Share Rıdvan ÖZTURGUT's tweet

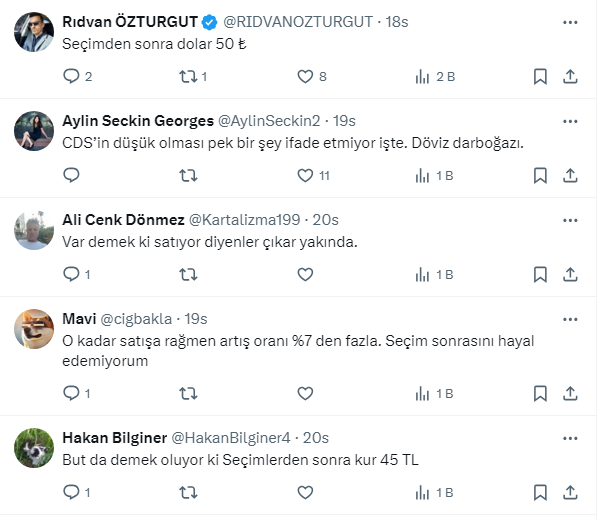tap(570, 76)
